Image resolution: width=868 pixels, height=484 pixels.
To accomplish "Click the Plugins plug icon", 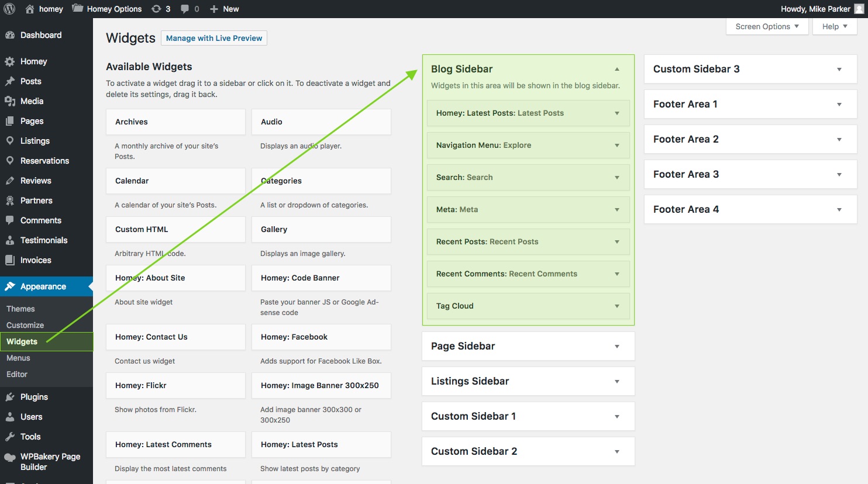I will point(10,397).
